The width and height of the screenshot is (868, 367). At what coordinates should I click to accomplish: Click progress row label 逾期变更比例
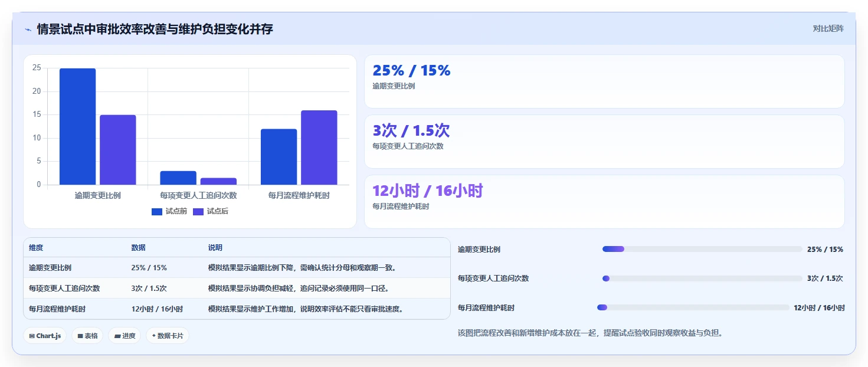479,250
